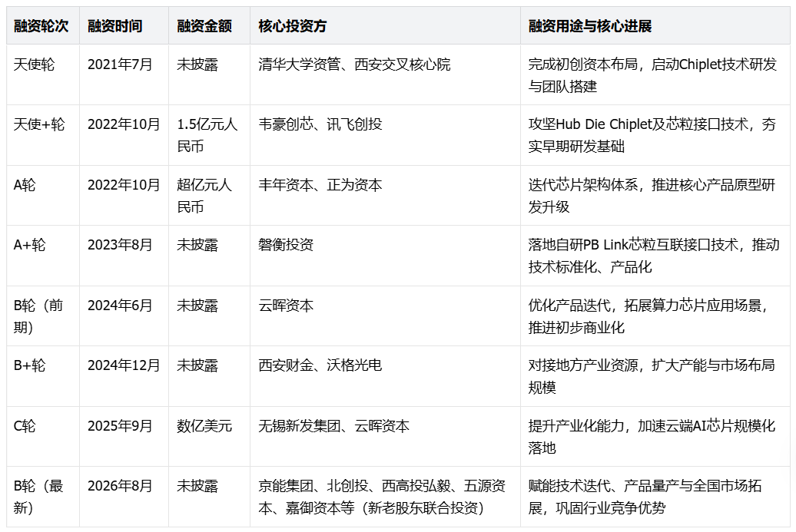The height and width of the screenshot is (532, 796).
Task: Click the 融资金额 column header
Action: pyautogui.click(x=209, y=26)
